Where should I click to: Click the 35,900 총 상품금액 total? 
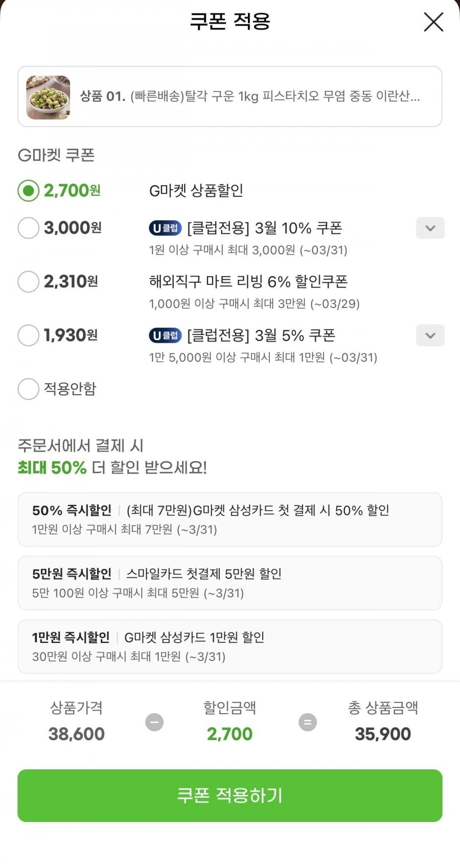(x=383, y=734)
